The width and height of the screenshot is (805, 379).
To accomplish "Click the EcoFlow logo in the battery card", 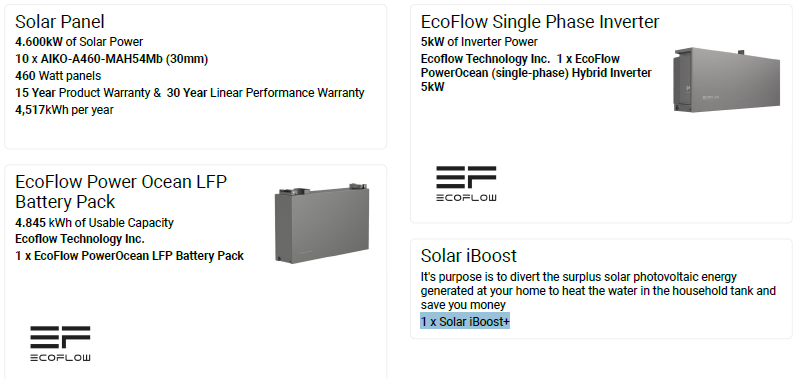I will (60, 344).
